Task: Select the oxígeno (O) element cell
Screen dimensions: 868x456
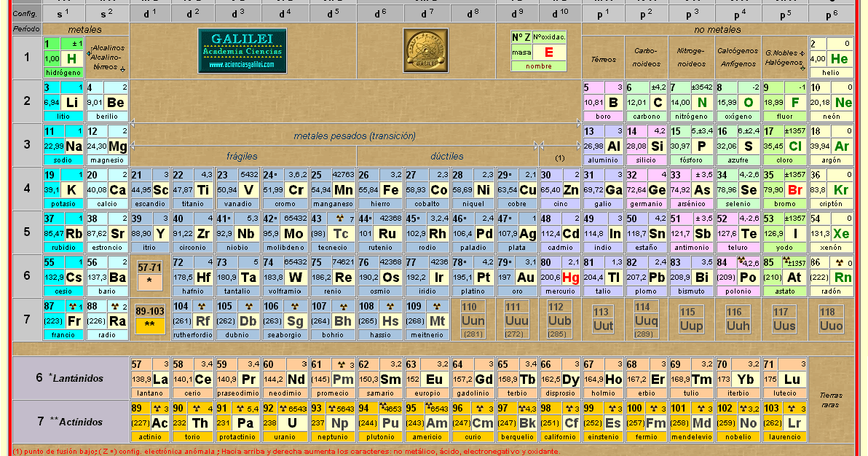Action: pos(738,101)
